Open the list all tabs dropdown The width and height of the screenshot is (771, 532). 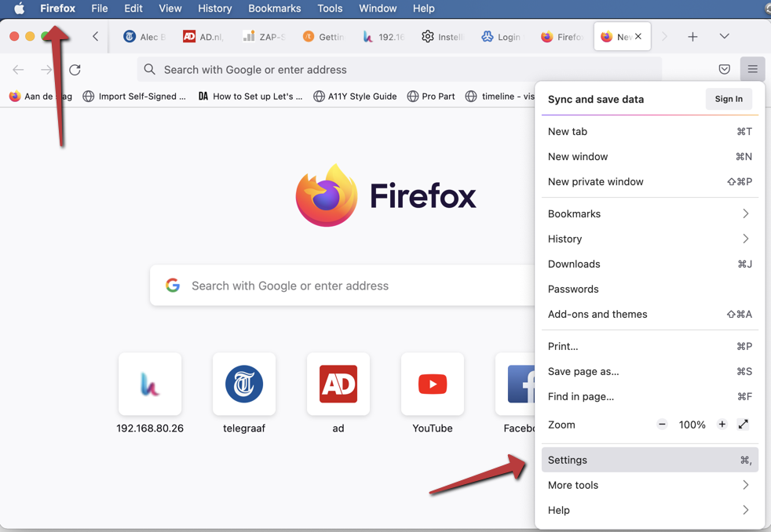[x=725, y=36]
